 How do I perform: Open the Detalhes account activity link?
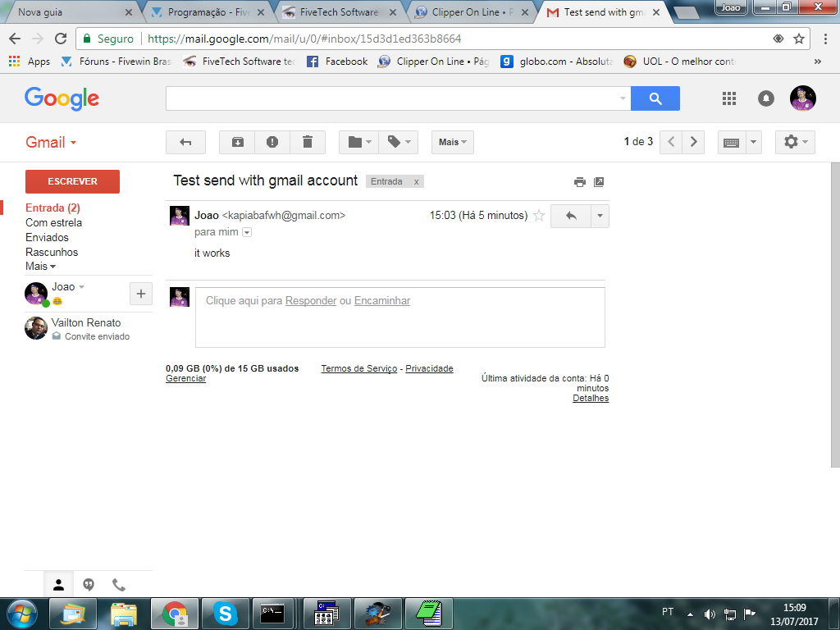click(591, 398)
